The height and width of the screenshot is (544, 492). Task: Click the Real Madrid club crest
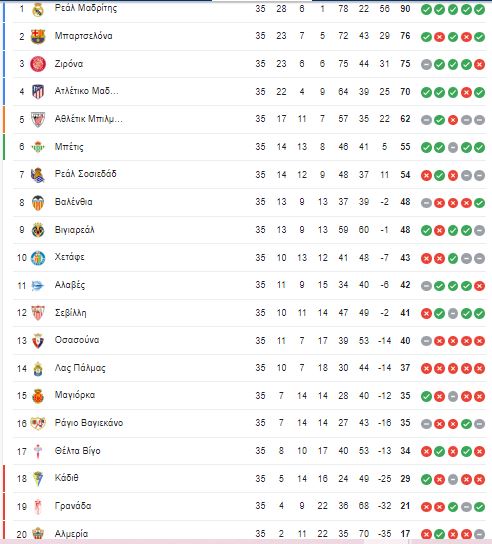click(x=38, y=9)
